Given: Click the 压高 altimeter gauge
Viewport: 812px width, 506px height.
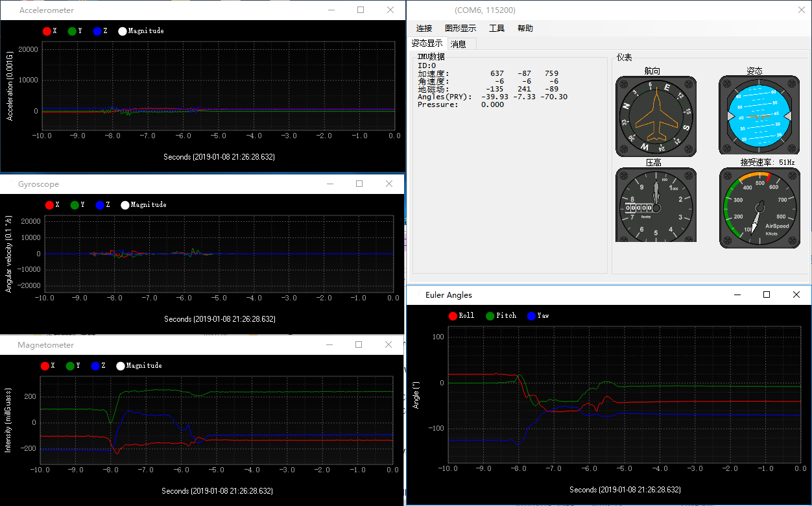Looking at the screenshot, I should 656,205.
